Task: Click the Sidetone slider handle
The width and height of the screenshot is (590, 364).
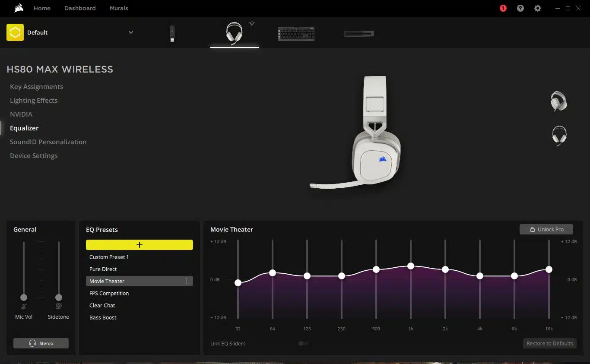Action: coord(59,298)
